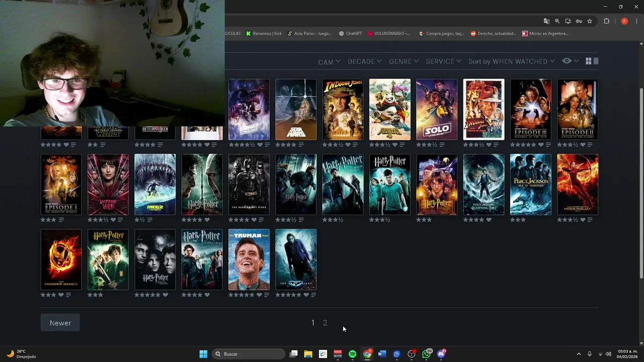Open review icon under The Dark Knight Rises
Viewport: 644px width, 362px height.
click(x=261, y=220)
